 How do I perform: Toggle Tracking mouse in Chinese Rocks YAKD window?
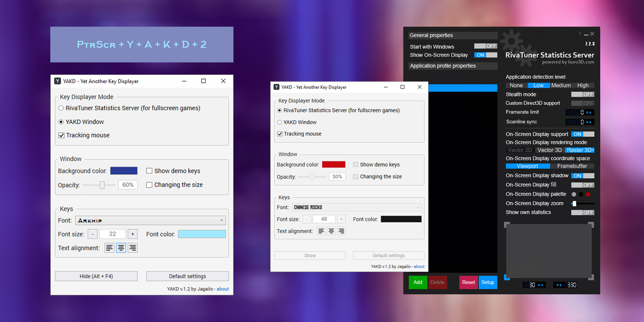pyautogui.click(x=299, y=134)
